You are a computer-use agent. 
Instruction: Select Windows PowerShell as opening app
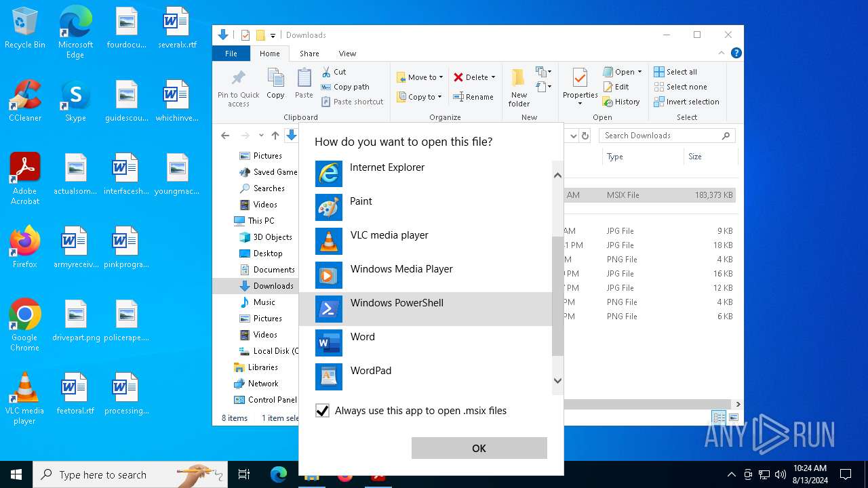(425, 309)
